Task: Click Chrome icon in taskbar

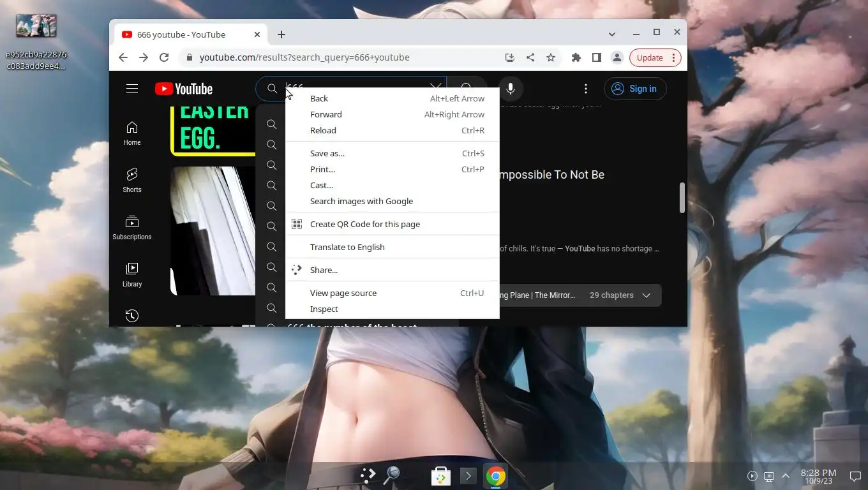Action: tap(495, 476)
